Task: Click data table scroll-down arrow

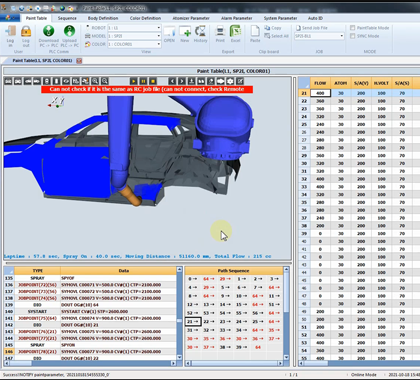Action: [179, 357]
